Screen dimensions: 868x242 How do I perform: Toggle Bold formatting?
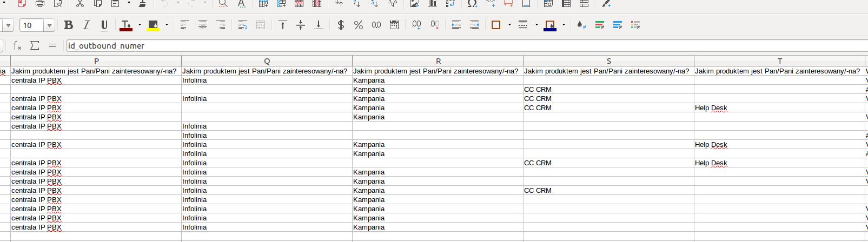pyautogui.click(x=68, y=25)
